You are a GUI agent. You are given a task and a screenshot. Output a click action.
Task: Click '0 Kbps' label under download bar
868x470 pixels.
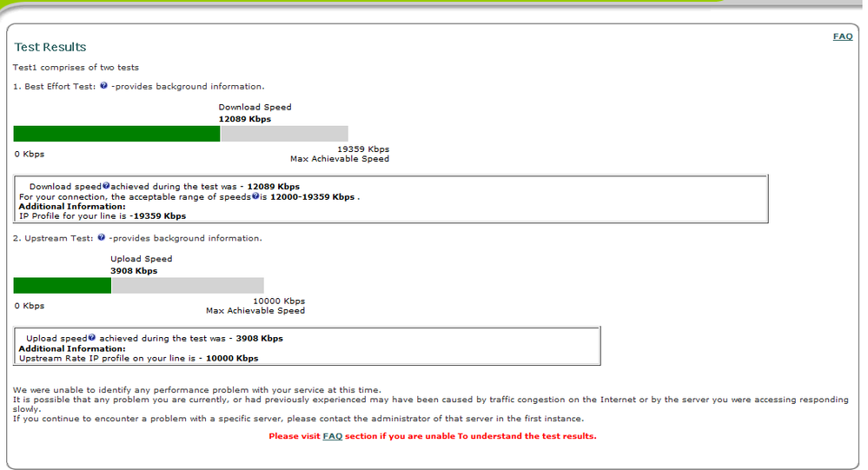click(29, 154)
